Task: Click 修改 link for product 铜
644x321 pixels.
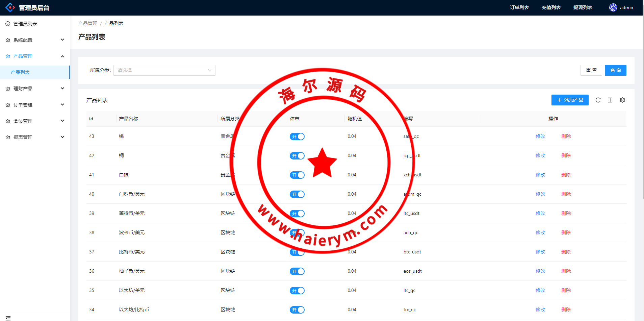Action: point(540,155)
